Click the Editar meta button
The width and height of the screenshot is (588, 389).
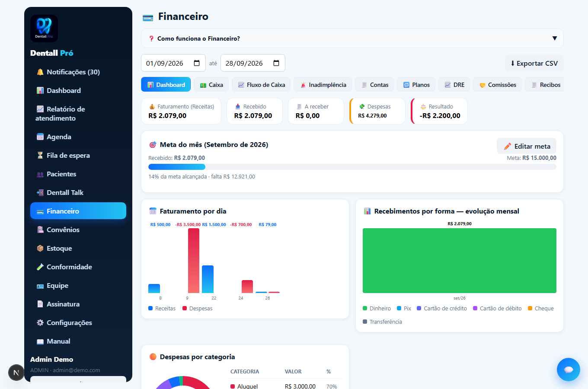[527, 146]
